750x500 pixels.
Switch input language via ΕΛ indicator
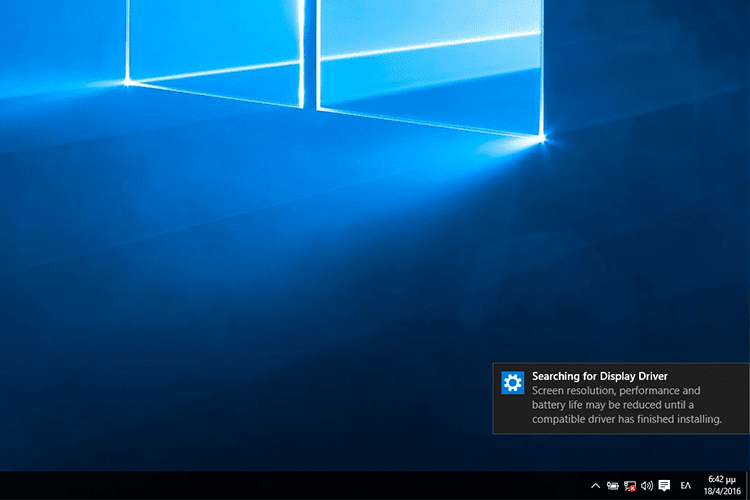[x=685, y=486]
